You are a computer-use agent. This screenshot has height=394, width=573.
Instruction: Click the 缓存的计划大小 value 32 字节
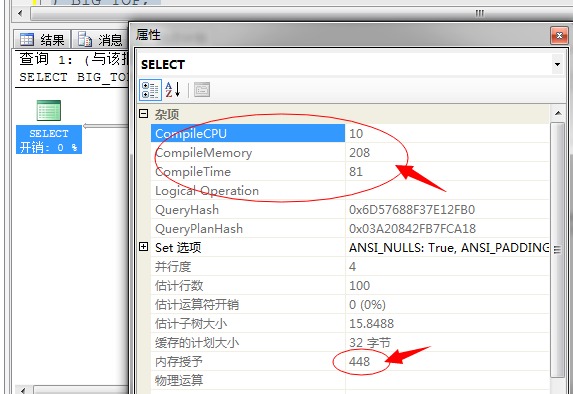click(x=370, y=342)
